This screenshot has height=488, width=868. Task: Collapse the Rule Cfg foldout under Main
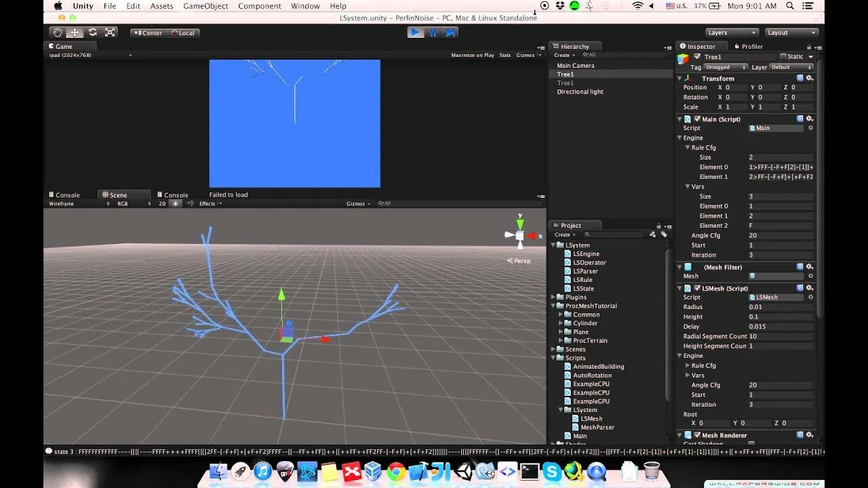coord(688,148)
